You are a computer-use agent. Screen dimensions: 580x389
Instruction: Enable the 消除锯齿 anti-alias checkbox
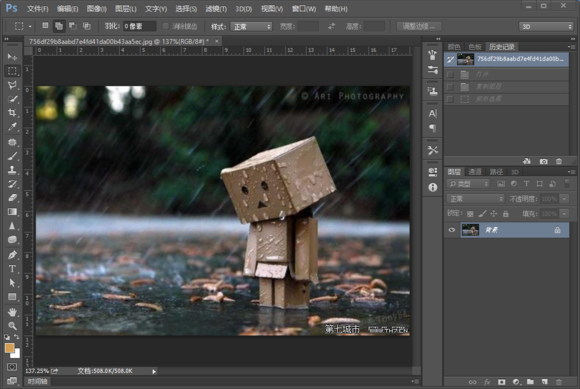click(x=166, y=26)
